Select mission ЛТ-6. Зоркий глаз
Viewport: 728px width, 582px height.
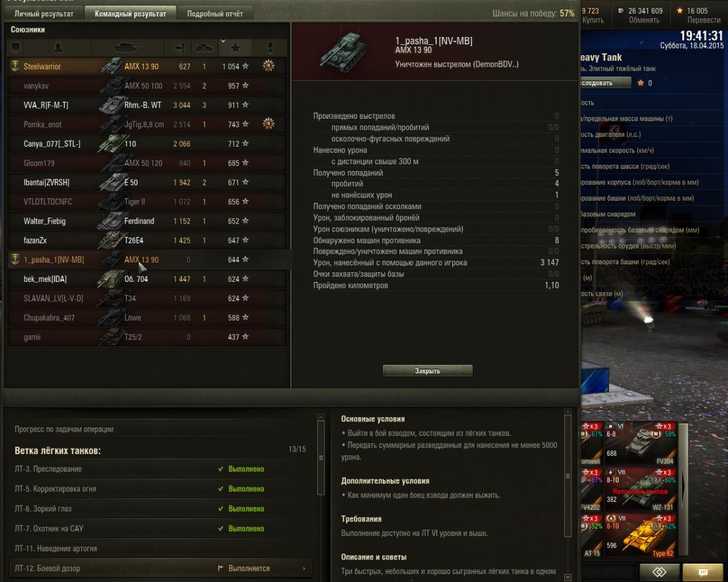pos(162,509)
